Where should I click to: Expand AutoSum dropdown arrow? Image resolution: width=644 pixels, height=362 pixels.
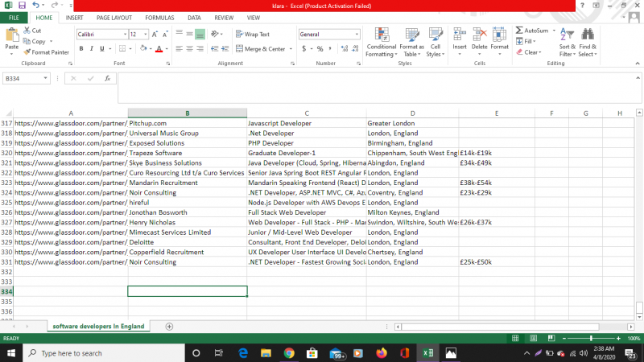click(554, 31)
